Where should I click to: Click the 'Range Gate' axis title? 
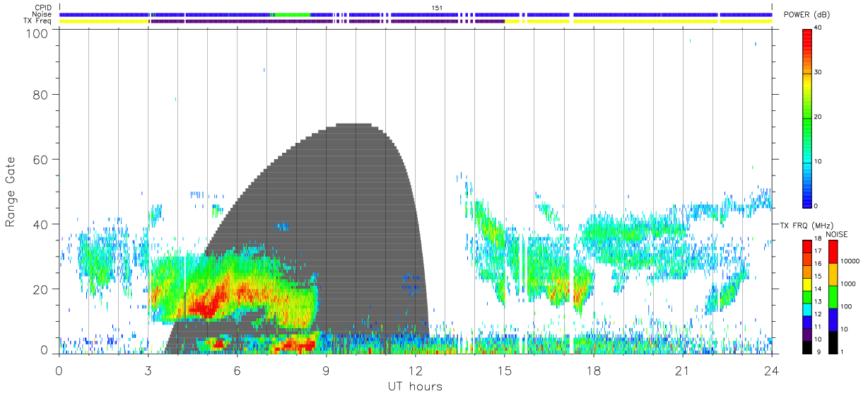click(11, 192)
